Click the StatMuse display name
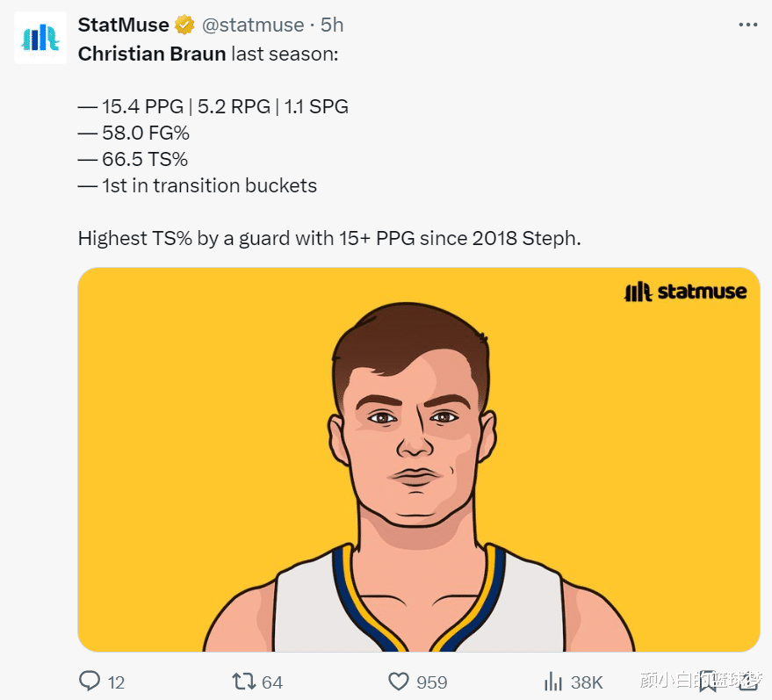This screenshot has height=700, width=772. tap(123, 25)
